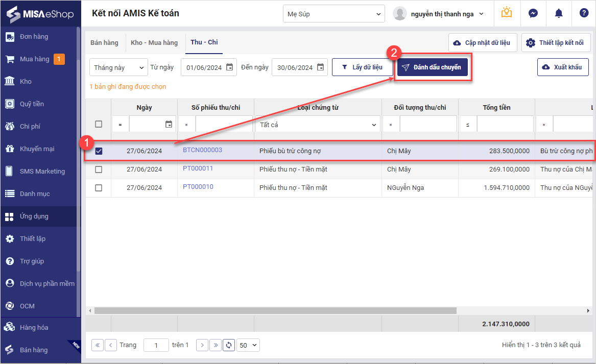Open Số phiếu thu/chi filter operator
Image resolution: width=596 pixels, height=364 pixels.
[186, 125]
